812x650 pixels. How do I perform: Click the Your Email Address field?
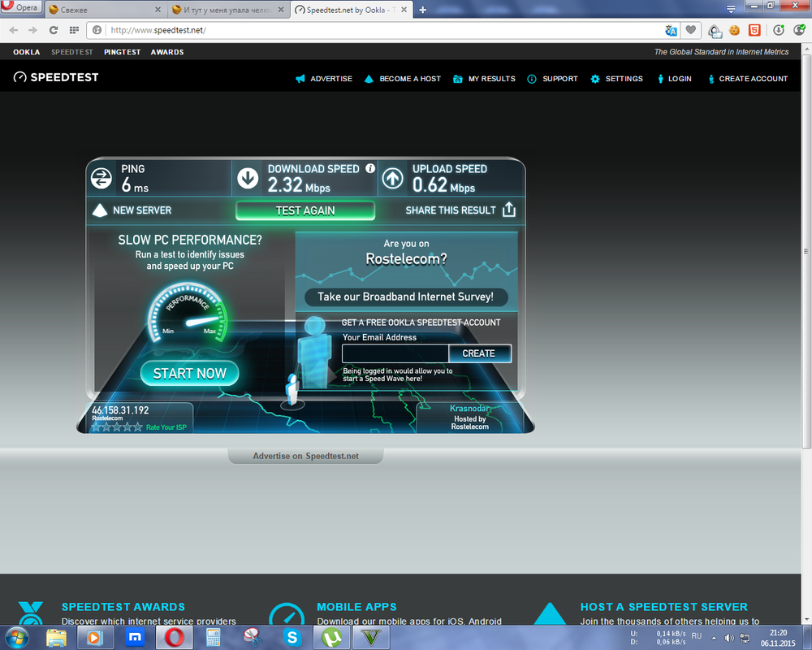[395, 353]
